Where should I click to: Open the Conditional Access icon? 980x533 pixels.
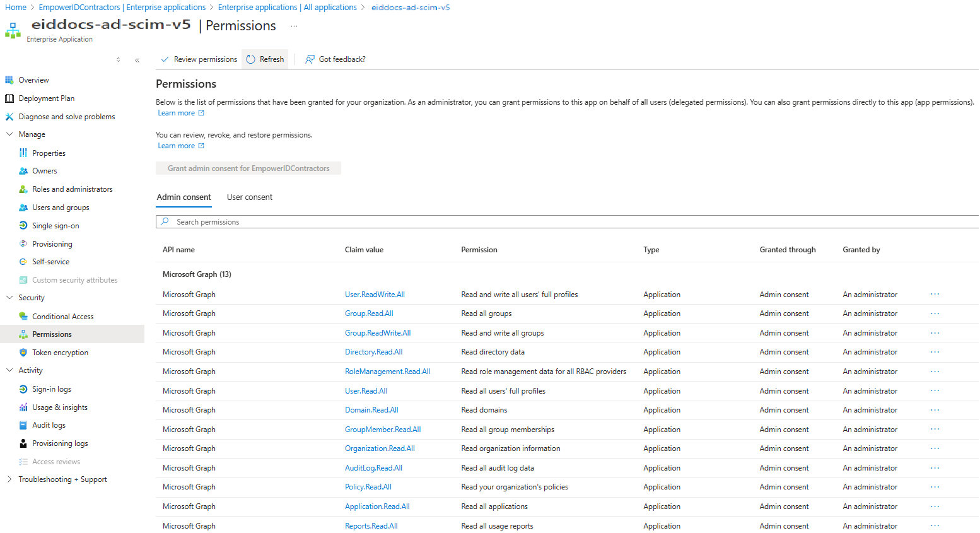coord(23,317)
